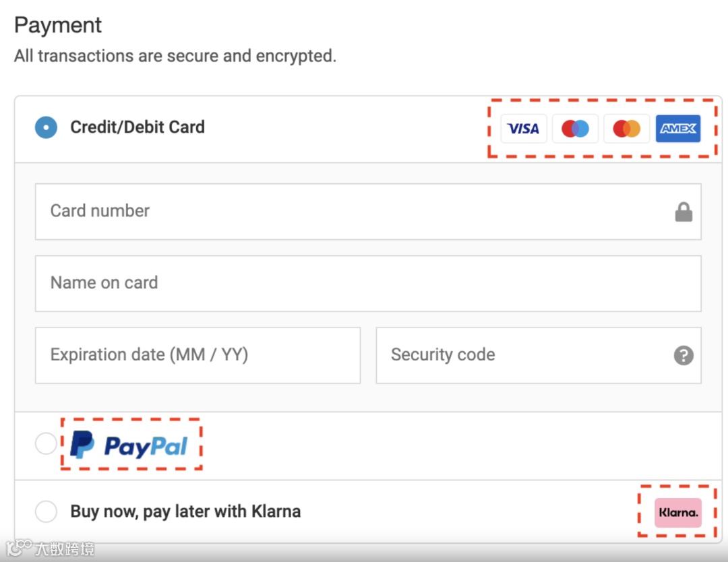Click "Buy now, pay later with Klarna" text
The width and height of the screenshot is (728, 562).
(185, 511)
